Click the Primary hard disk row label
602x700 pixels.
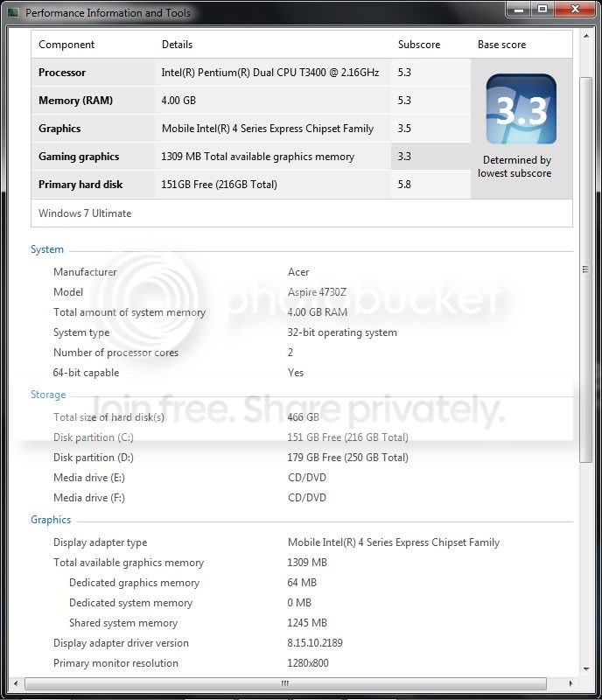point(80,185)
